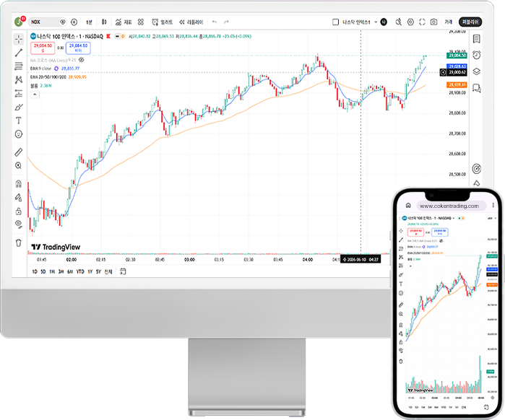The width and height of the screenshot is (505, 420).
Task: Select the 3M date range tab
Action: pos(61,272)
